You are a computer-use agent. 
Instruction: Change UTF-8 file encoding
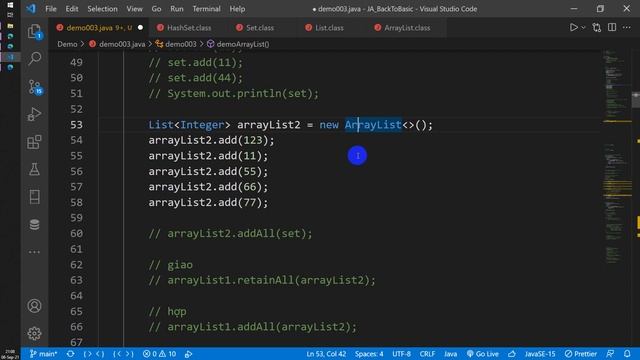(402, 354)
